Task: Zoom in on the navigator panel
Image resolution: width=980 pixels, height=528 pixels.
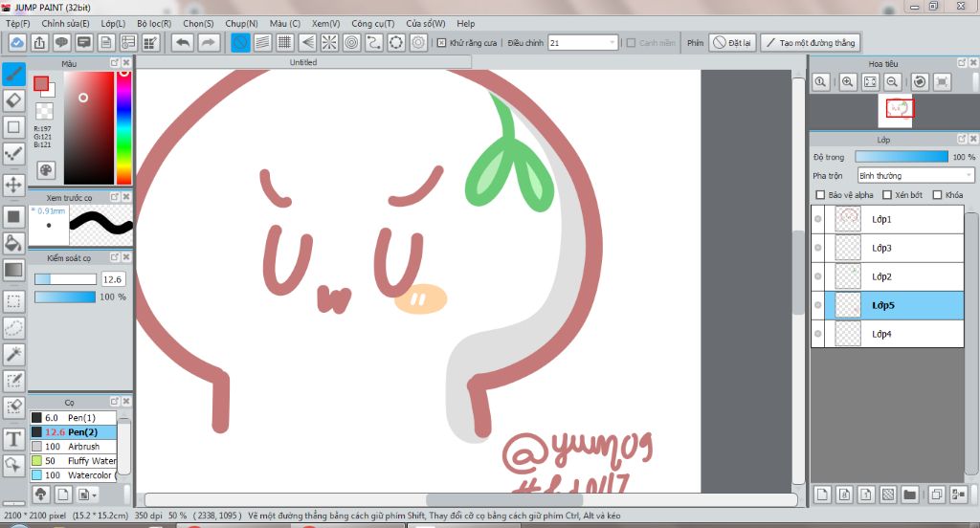Action: (x=848, y=82)
